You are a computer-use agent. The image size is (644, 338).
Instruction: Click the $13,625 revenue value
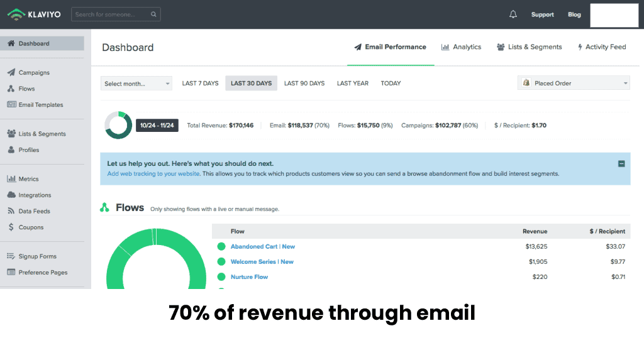(x=536, y=246)
